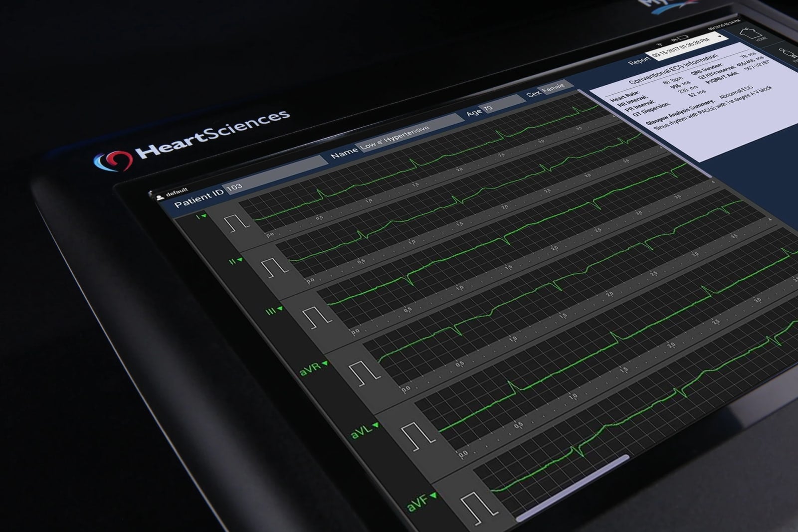The width and height of the screenshot is (798, 532).
Task: Click the RR Interval value '995 ms'
Action: [681, 85]
